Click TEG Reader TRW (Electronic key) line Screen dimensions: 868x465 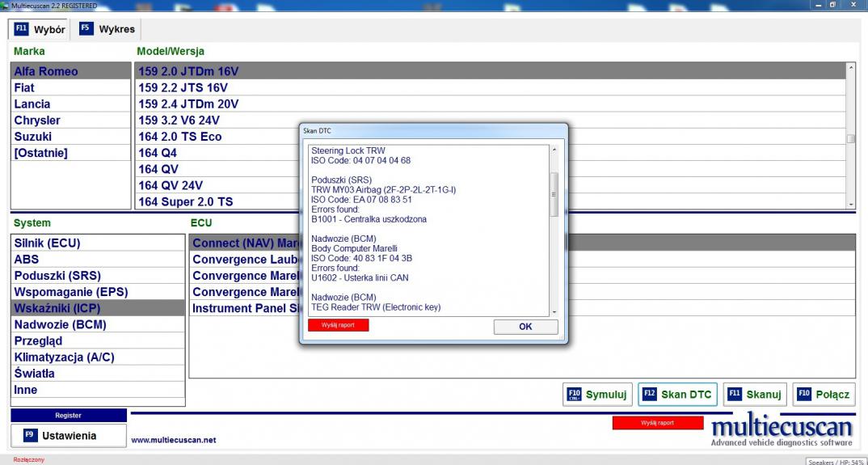point(376,307)
